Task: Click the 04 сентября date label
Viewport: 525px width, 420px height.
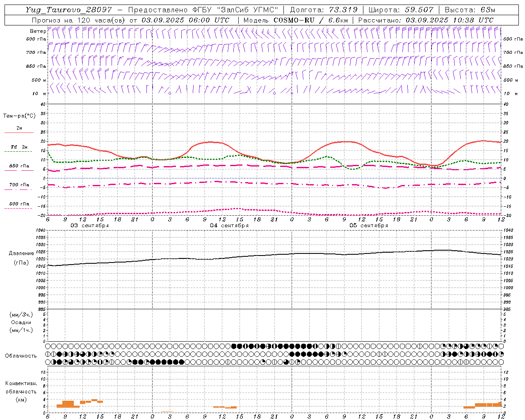Action: click(x=229, y=226)
